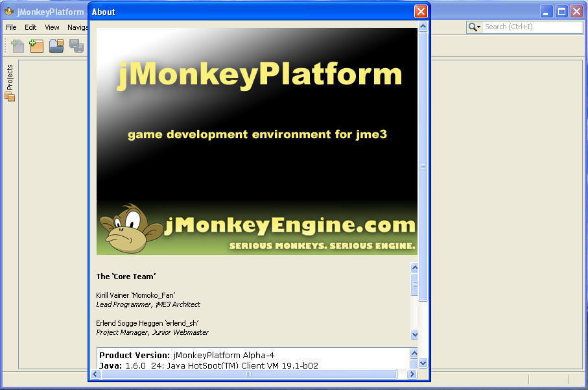
Task: Click the New Project toolbar icon
Action: pyautogui.click(x=37, y=46)
